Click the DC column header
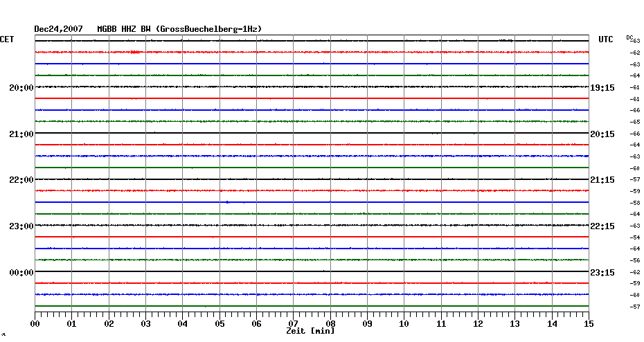Image resolution: width=644 pixels, height=342 pixels. click(x=629, y=37)
